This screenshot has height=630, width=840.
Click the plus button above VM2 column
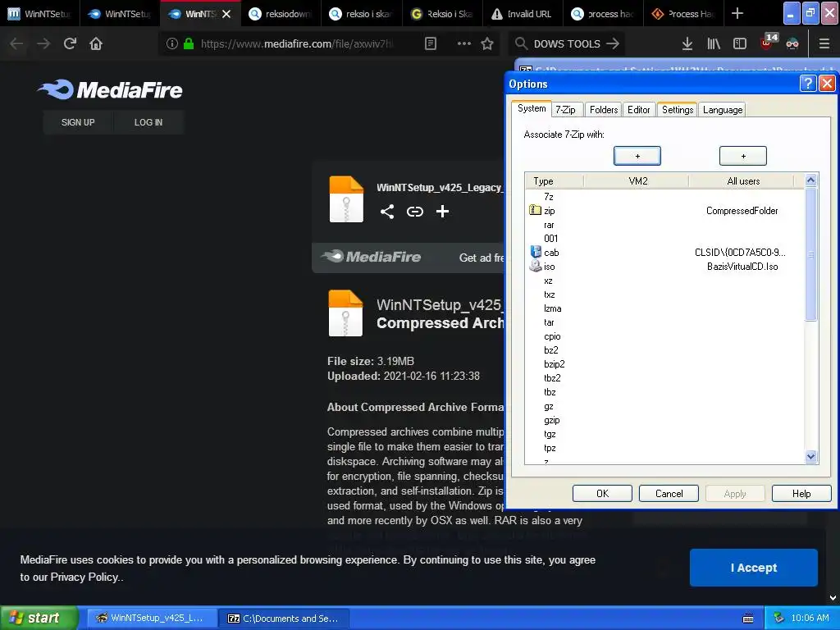(637, 156)
